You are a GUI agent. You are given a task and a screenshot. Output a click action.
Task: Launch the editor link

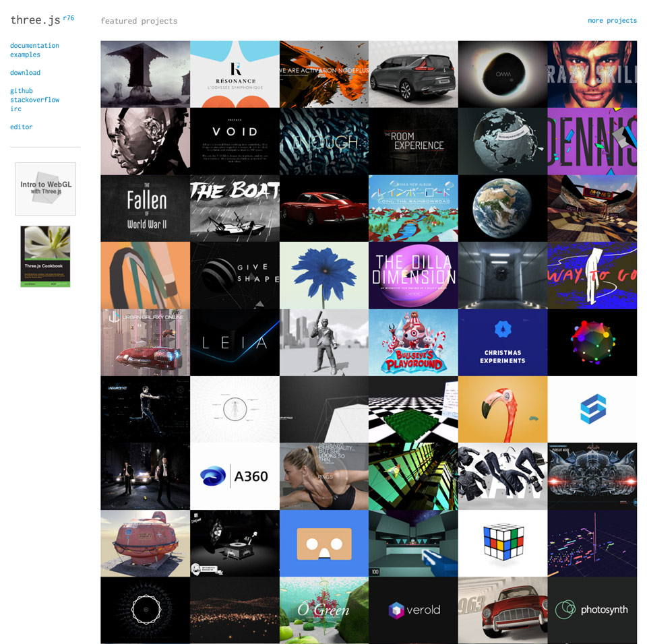click(x=22, y=127)
